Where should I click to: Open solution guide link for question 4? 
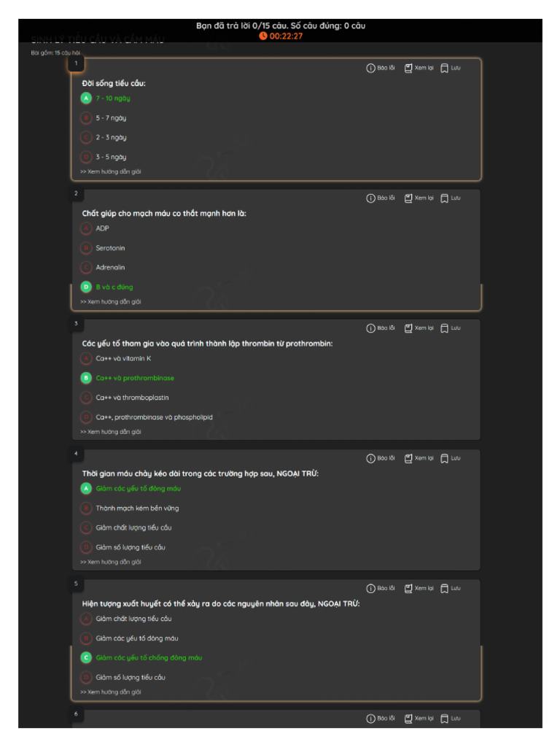pos(111,562)
